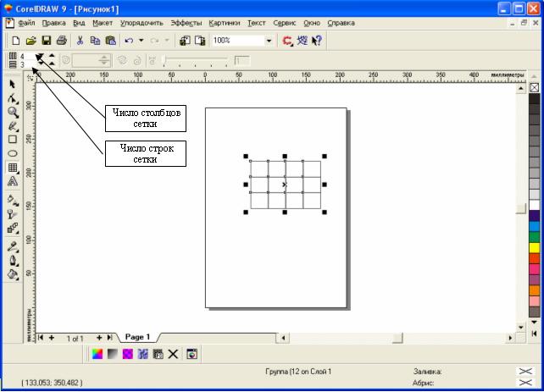544x392 pixels.
Task: Open the zoom level 100% dropdown
Action: coord(269,40)
